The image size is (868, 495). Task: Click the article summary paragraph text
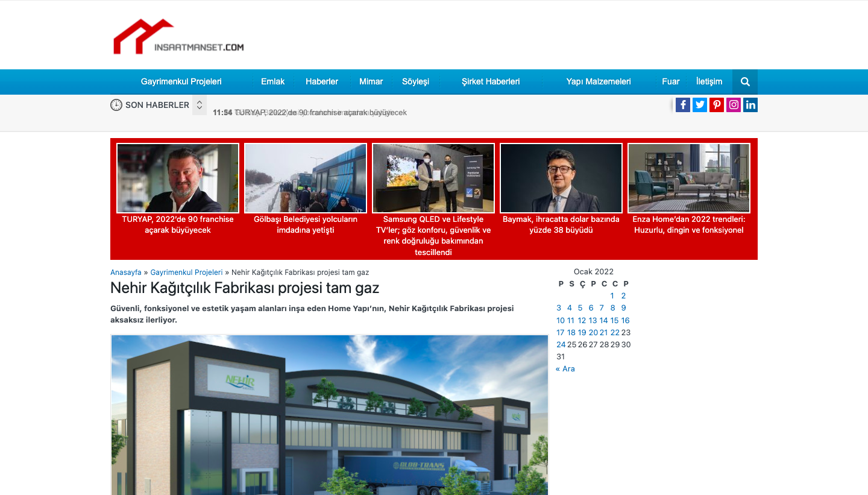click(312, 314)
